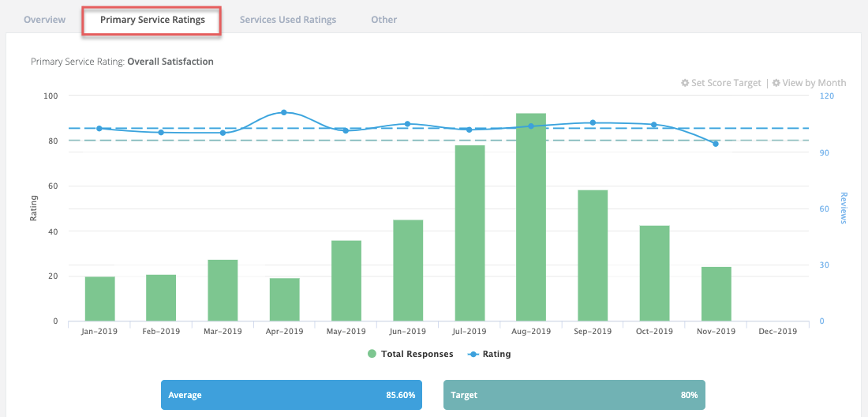Open the Other tab
The width and height of the screenshot is (868, 417).
[x=383, y=20]
